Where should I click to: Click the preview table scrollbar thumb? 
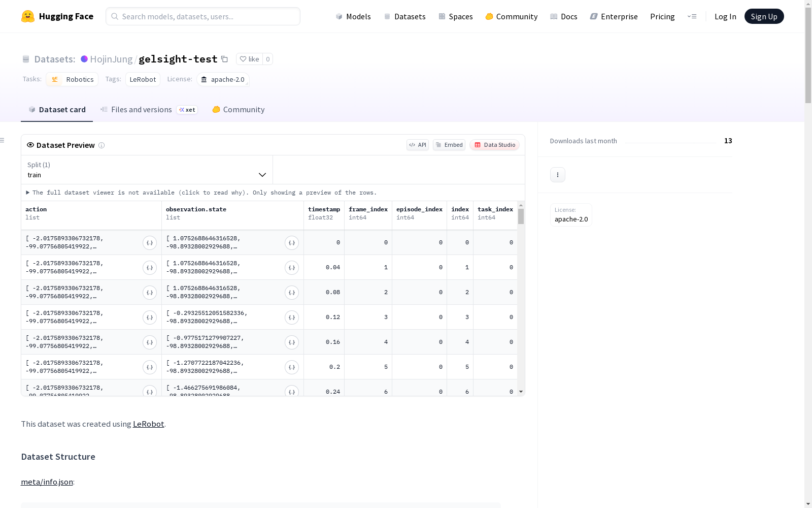(x=521, y=216)
